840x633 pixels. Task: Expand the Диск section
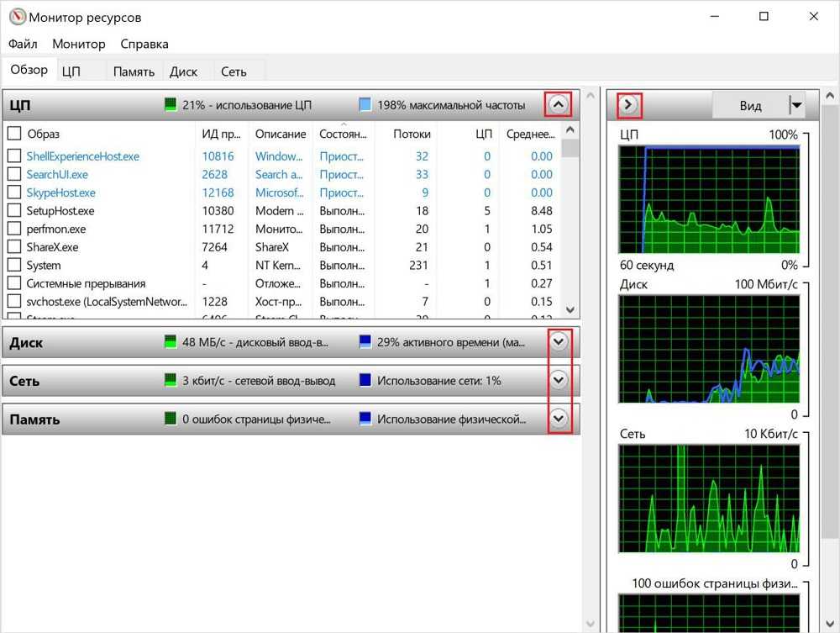click(559, 342)
